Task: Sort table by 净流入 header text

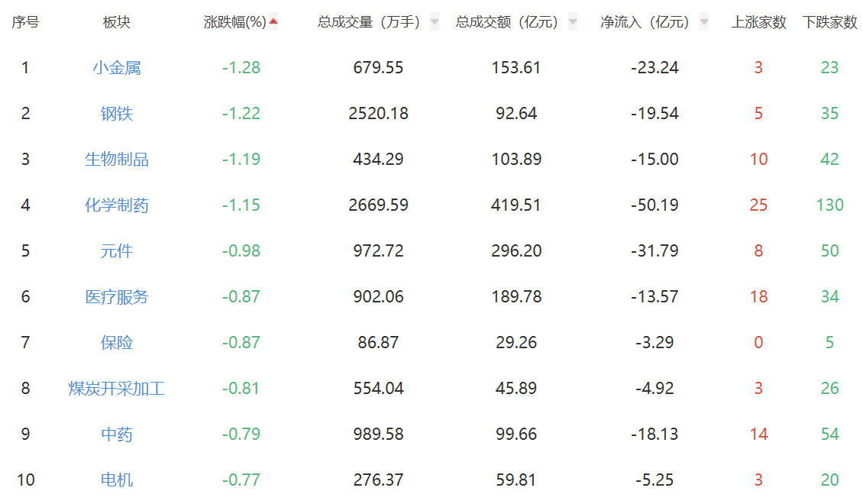Action: (x=645, y=22)
